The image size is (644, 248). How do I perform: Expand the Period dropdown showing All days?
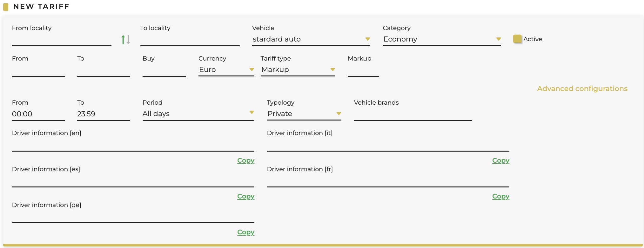pyautogui.click(x=198, y=114)
